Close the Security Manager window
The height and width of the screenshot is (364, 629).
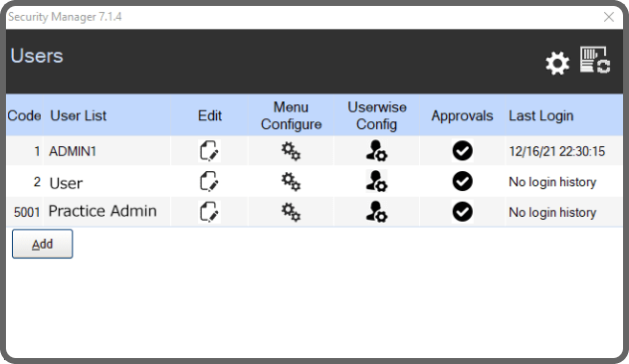(x=609, y=17)
